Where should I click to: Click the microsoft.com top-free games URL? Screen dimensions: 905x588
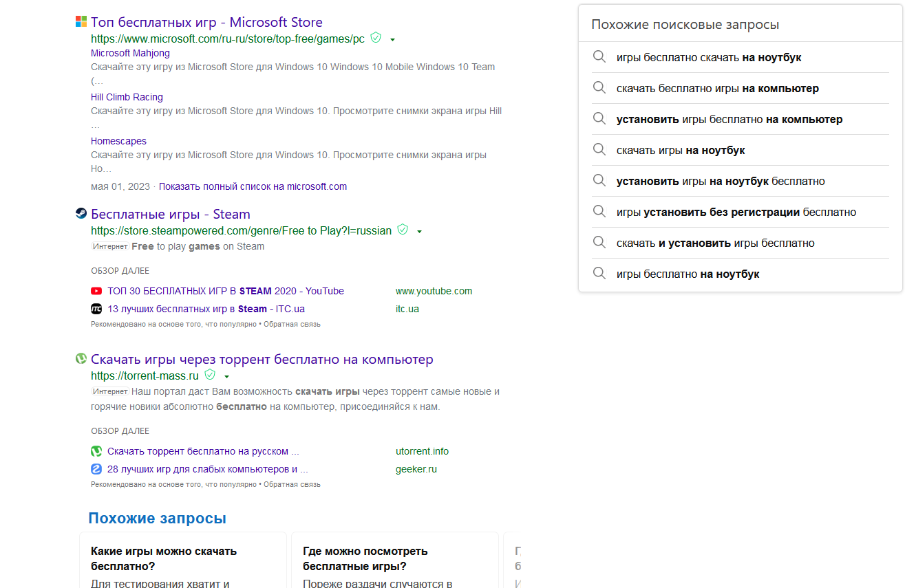228,39
